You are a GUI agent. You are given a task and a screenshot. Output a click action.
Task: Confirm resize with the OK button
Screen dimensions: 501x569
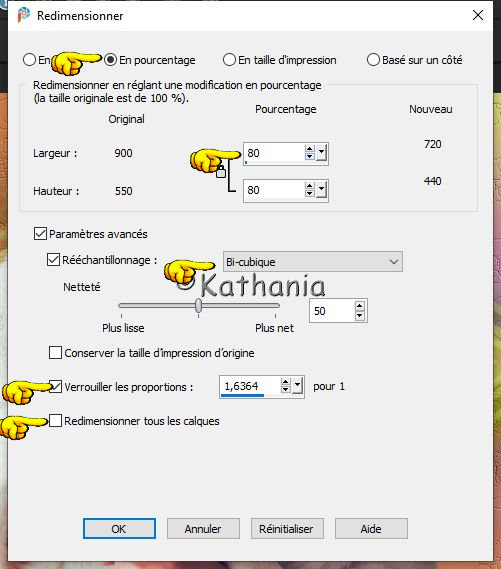[119, 529]
